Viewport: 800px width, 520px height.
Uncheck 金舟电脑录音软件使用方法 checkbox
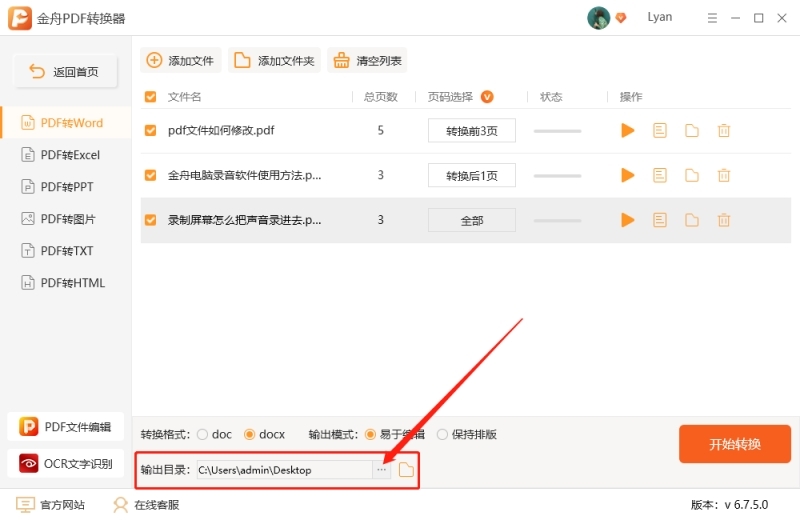(x=151, y=175)
